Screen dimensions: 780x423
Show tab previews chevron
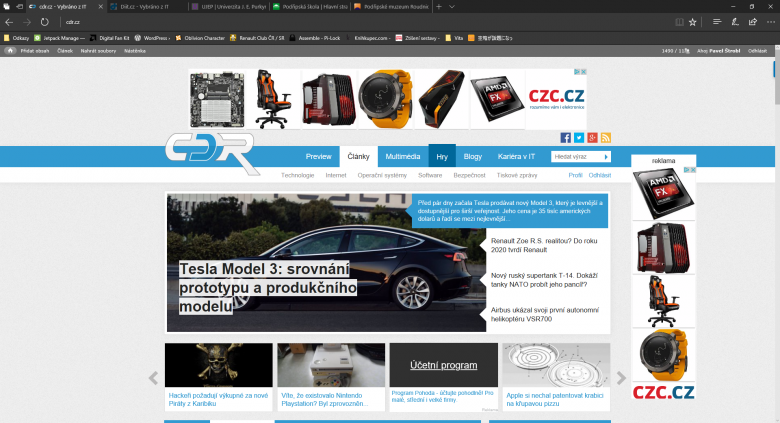[x=452, y=6]
